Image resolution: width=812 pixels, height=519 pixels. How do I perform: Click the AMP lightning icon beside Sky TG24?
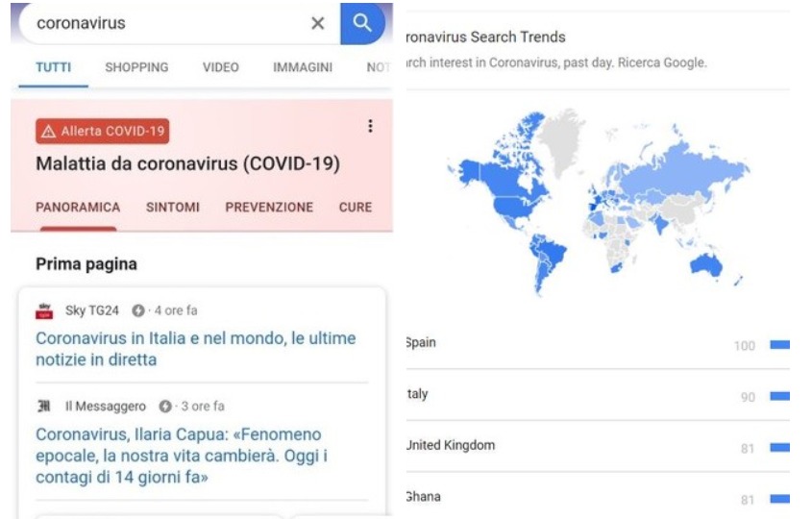137,310
